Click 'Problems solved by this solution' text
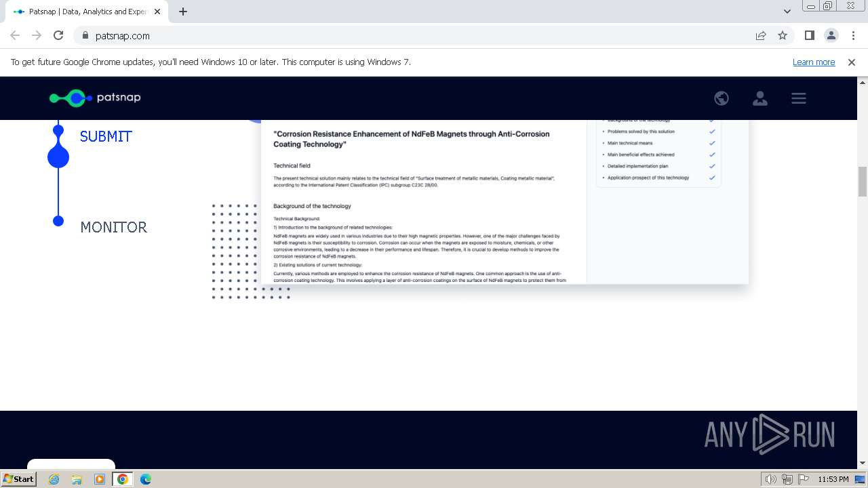This screenshot has height=488, width=868. (641, 131)
